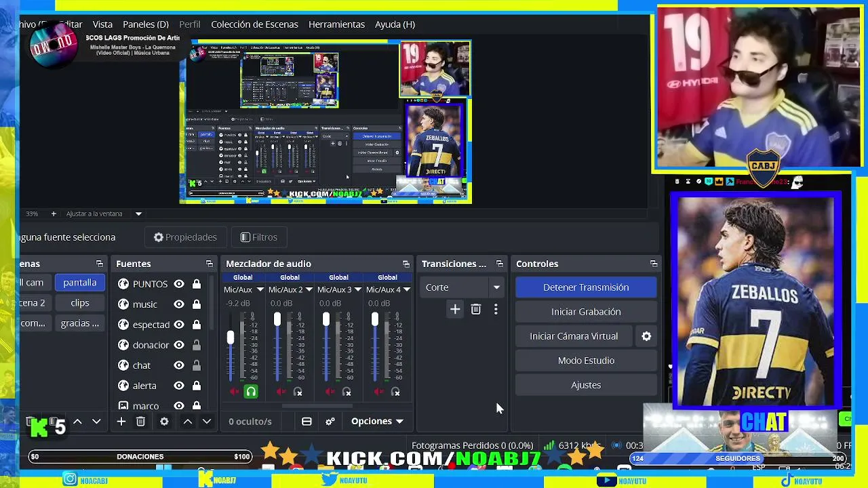Open the Perfil menu
Image resolution: width=868 pixels, height=488 pixels.
190,24
